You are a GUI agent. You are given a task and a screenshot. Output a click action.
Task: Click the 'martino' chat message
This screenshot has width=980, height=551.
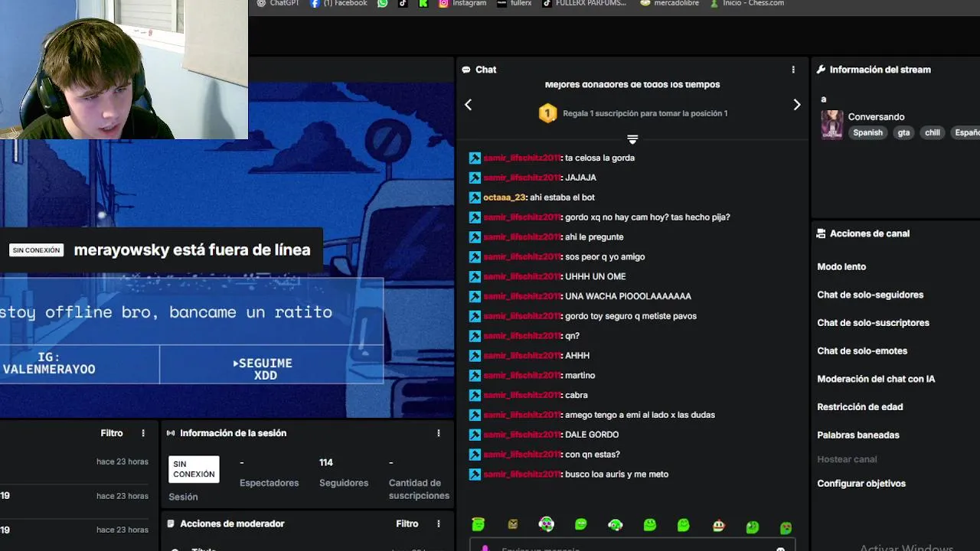(x=580, y=375)
